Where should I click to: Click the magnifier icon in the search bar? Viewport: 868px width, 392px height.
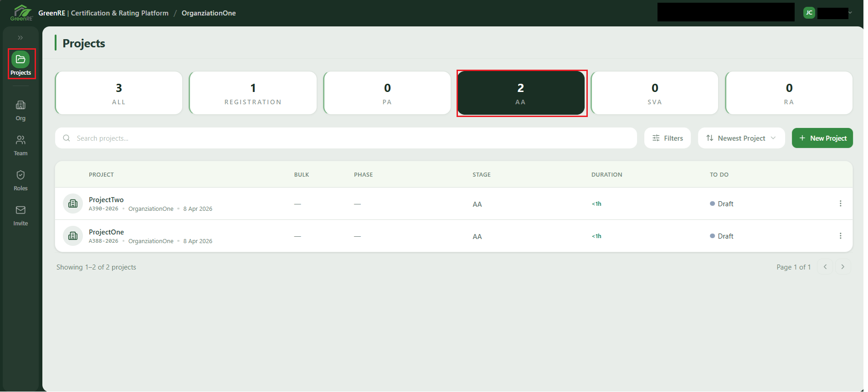[x=67, y=138]
